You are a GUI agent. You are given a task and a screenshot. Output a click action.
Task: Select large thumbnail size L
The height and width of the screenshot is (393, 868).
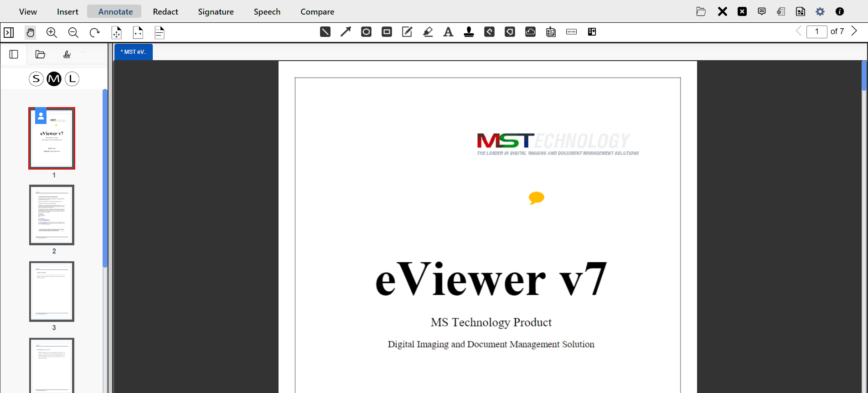(72, 79)
